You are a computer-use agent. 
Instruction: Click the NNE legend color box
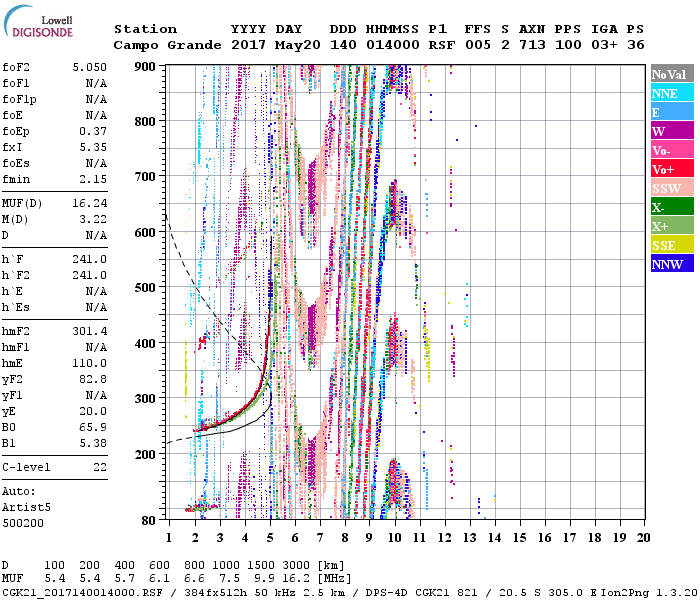tap(672, 93)
